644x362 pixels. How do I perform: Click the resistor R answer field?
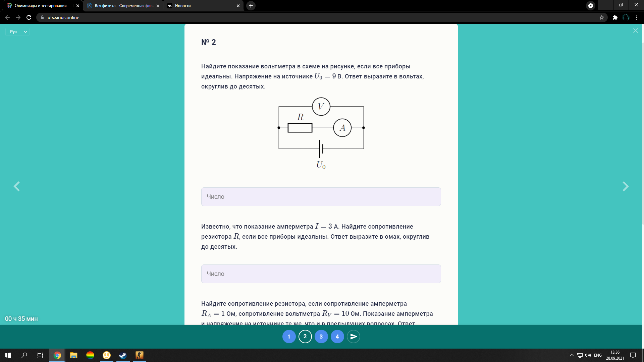click(x=321, y=274)
